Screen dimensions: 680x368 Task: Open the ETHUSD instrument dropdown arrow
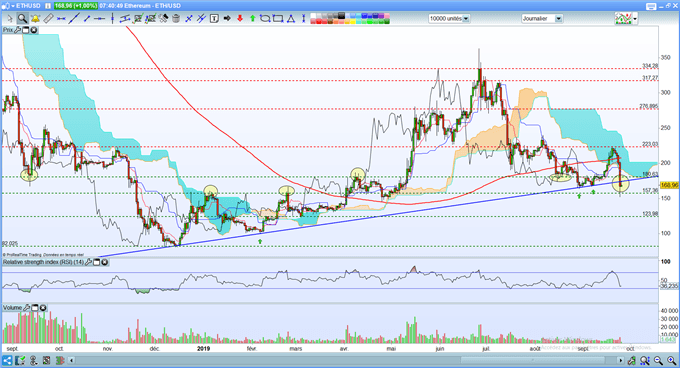pos(12,6)
